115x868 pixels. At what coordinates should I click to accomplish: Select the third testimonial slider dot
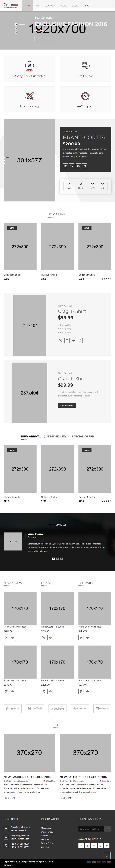[61, 559]
